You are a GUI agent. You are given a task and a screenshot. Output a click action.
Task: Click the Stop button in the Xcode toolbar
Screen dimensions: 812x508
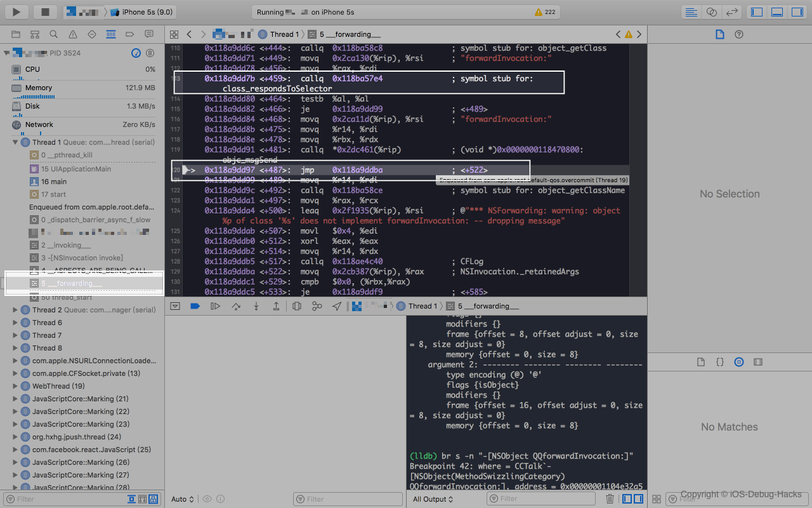tap(45, 11)
